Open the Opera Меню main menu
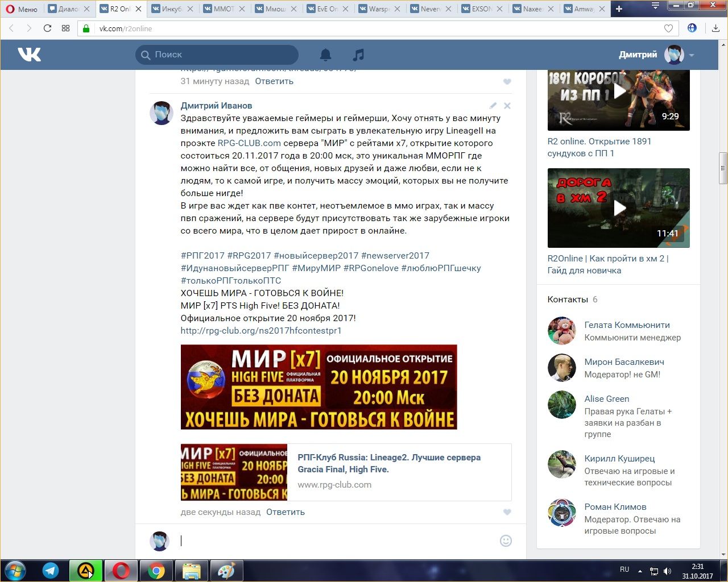The image size is (728, 582). pos(22,9)
